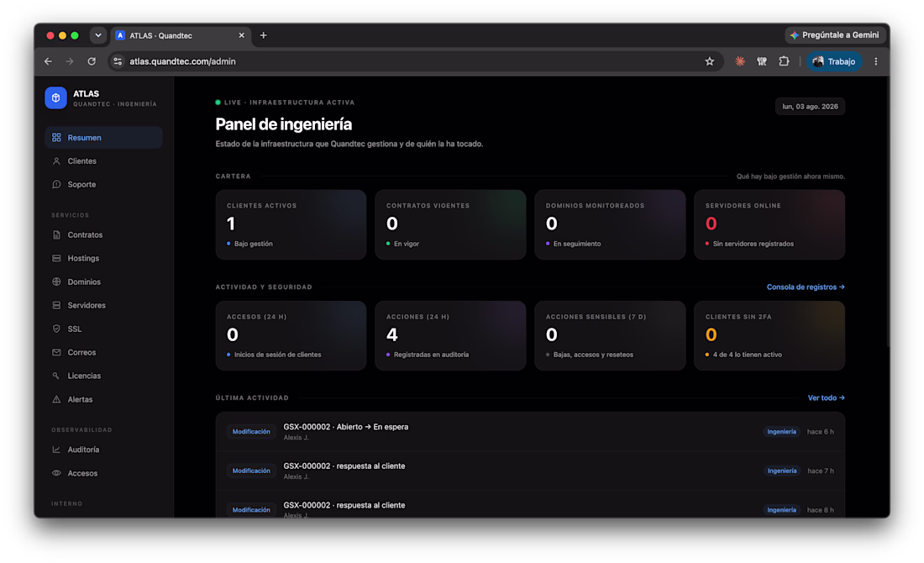Go to Hostings section
Screen dimensions: 924x563
point(103,258)
